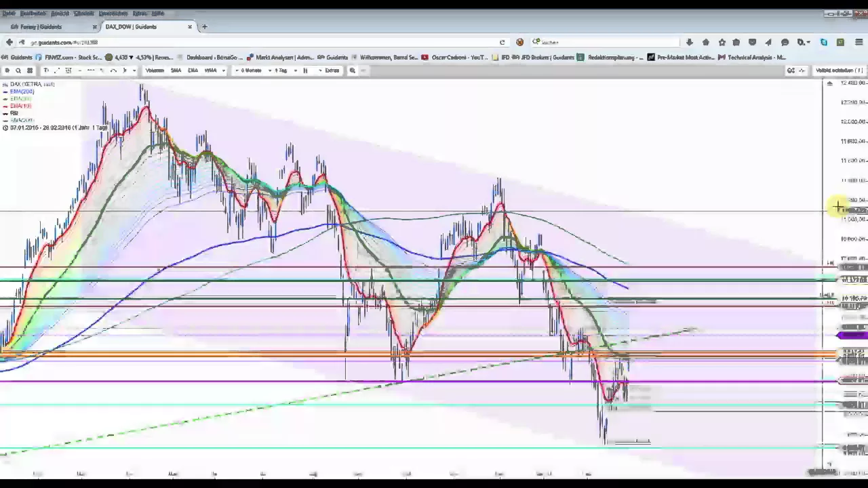
Task: Expand the indicators dropdown after WMA
Action: click(x=224, y=70)
